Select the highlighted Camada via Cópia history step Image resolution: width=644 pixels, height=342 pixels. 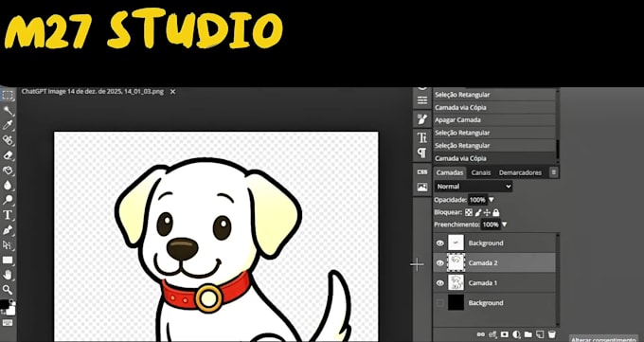(494, 158)
